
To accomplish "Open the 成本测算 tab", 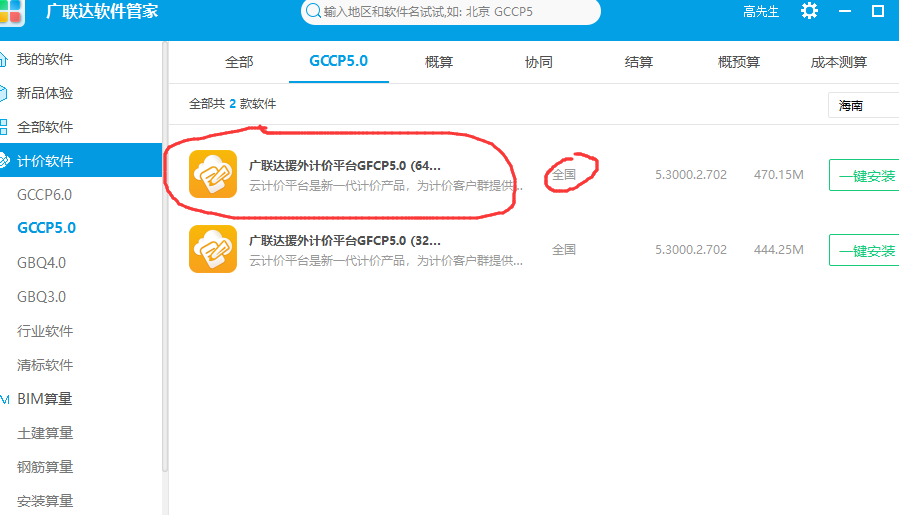I will point(838,62).
